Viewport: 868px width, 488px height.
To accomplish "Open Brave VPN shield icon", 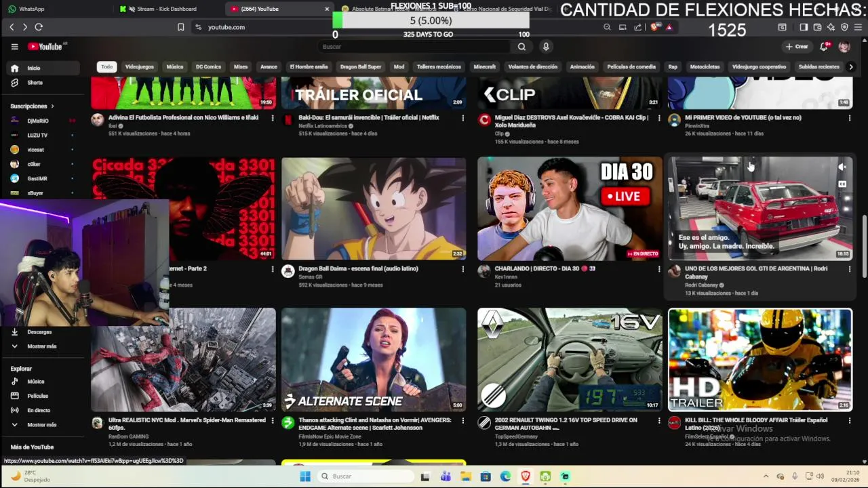I will click(844, 27).
